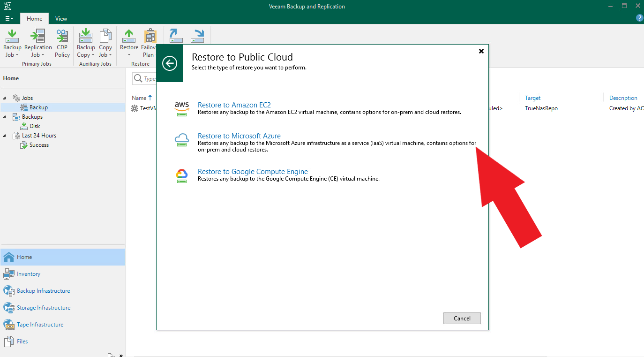Open the Storage Infrastructure view
The height and width of the screenshot is (357, 644).
coord(44,308)
